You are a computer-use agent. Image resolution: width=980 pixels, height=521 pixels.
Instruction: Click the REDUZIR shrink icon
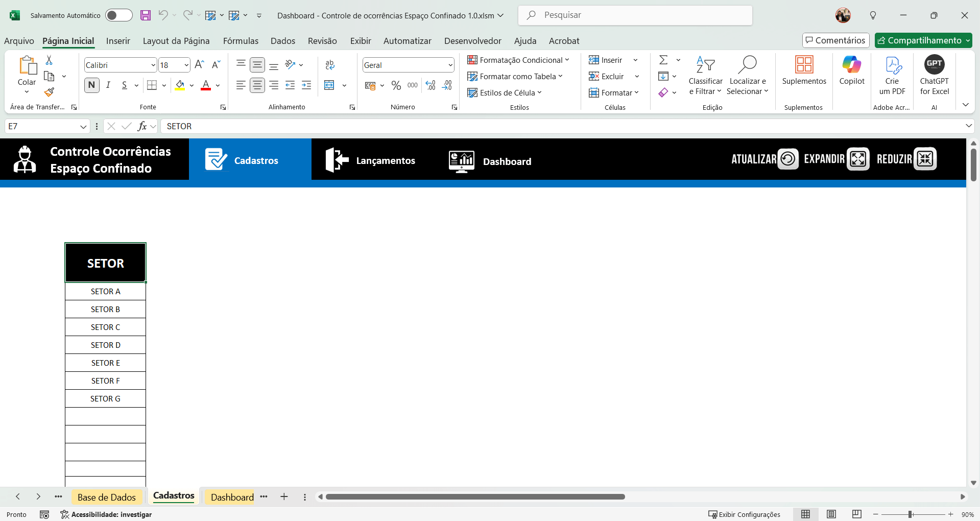[925, 159]
